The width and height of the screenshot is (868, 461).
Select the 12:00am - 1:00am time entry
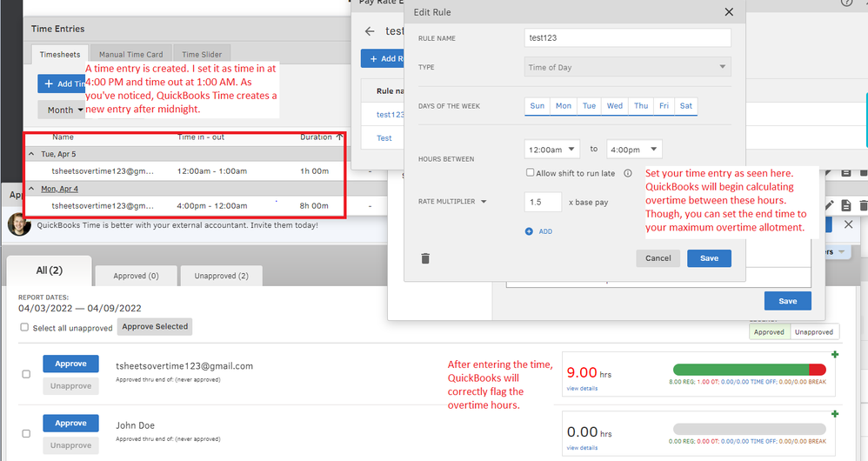coord(185,171)
